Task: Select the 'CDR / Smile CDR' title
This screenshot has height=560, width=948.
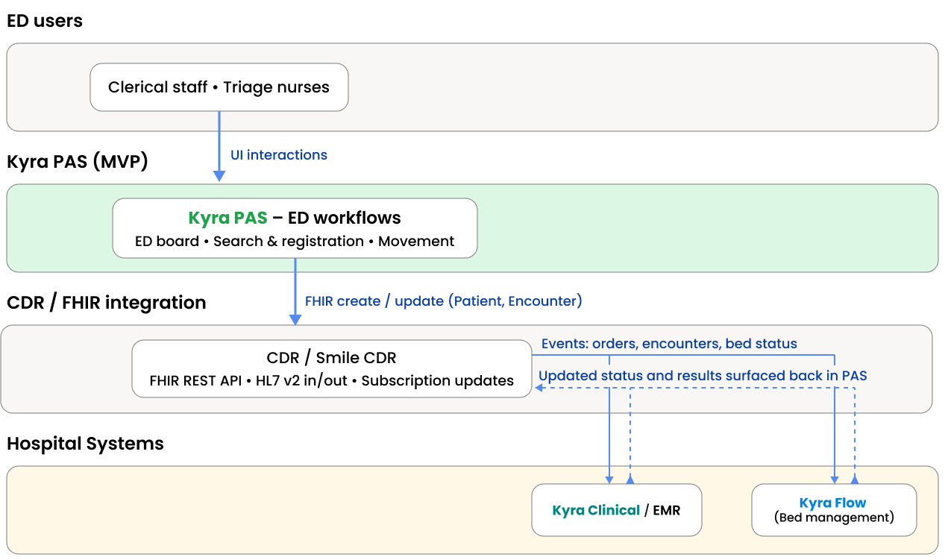Action: (x=332, y=356)
